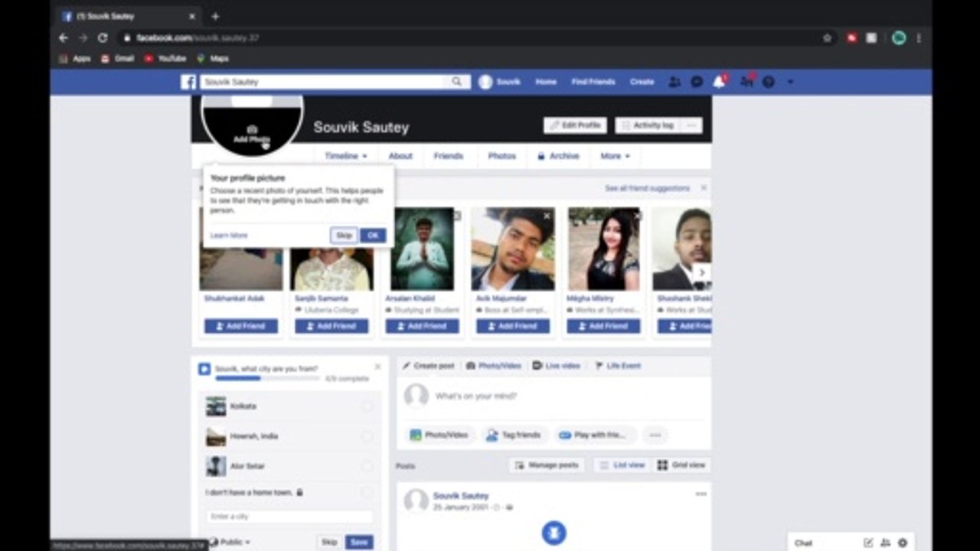Reload the browser page
Image resolution: width=980 pixels, height=551 pixels.
pyautogui.click(x=103, y=37)
